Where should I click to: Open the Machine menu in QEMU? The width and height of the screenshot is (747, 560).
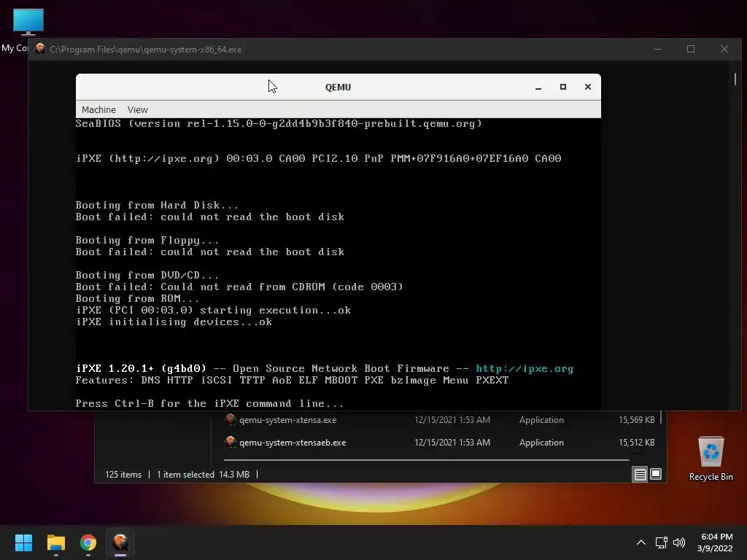(x=98, y=109)
